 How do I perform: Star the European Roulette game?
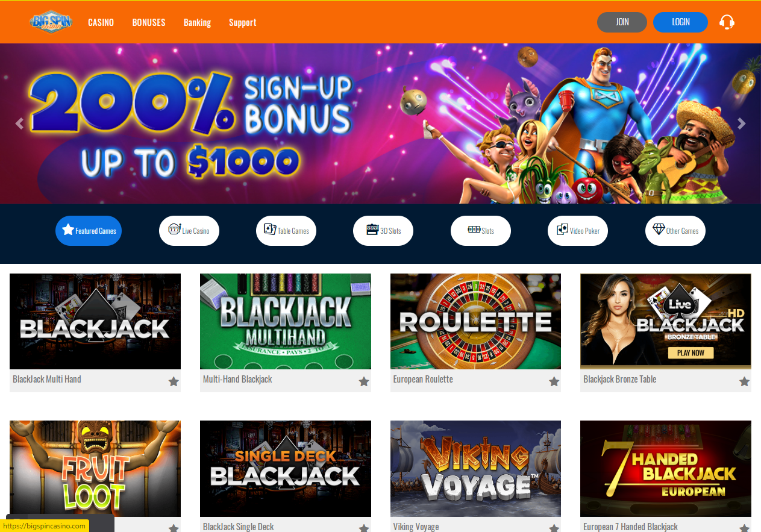click(x=554, y=381)
